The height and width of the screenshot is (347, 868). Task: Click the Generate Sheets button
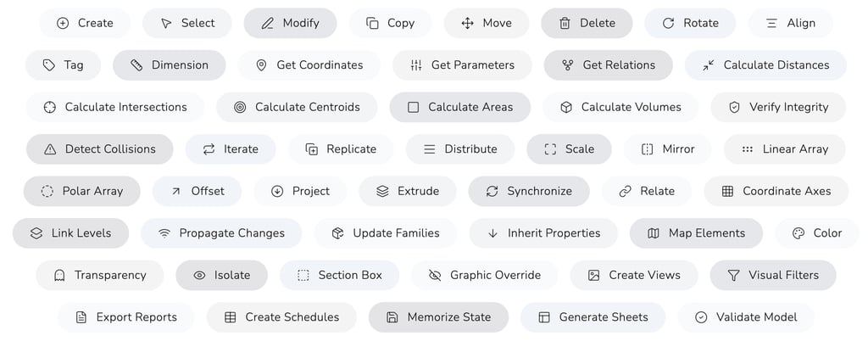point(593,316)
